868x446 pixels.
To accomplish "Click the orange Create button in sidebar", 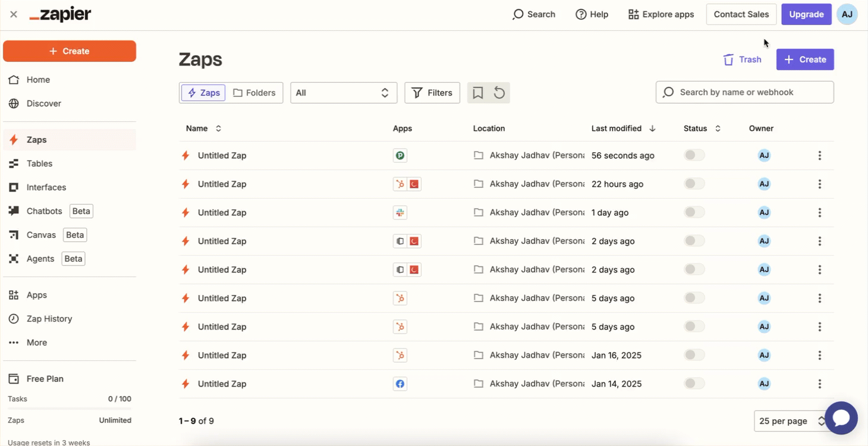I will pos(70,51).
